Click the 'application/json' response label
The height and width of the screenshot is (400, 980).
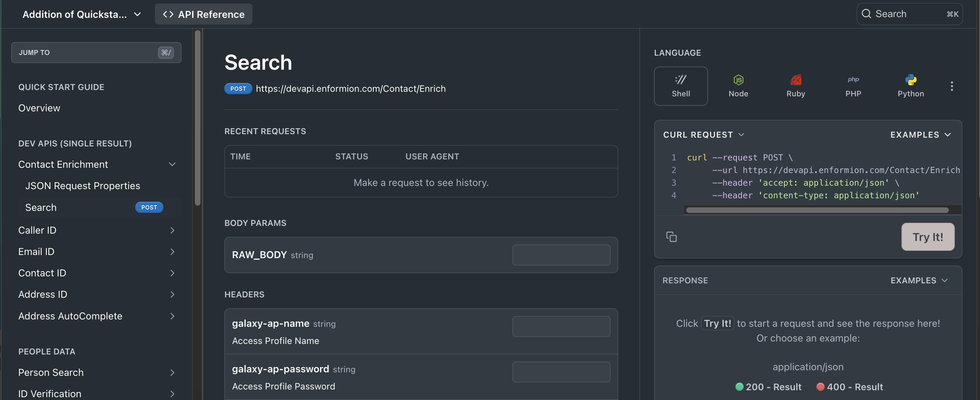click(808, 366)
